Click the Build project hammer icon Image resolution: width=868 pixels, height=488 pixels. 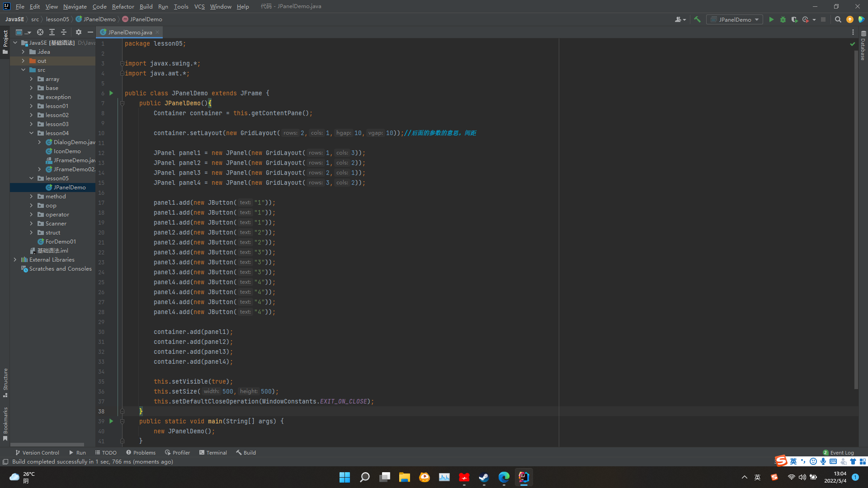697,19
